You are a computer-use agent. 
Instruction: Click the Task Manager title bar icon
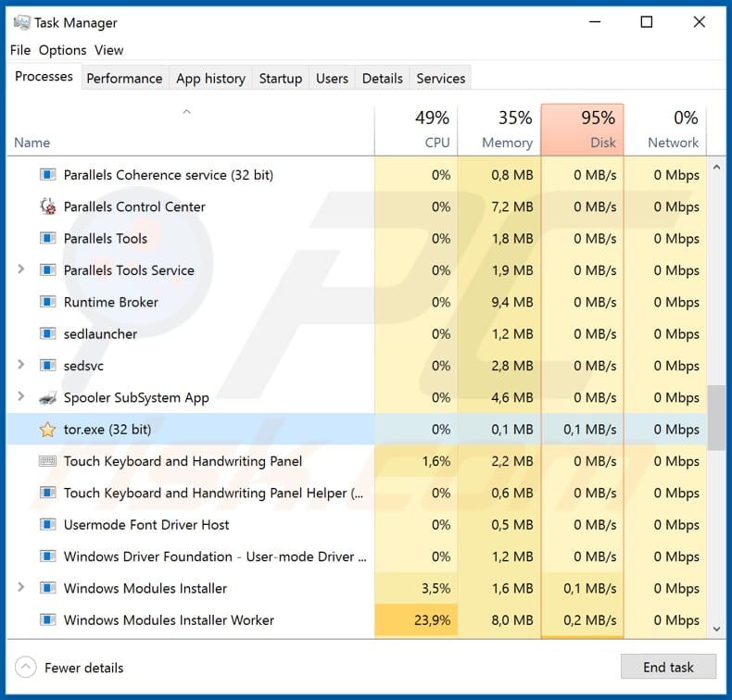22,22
